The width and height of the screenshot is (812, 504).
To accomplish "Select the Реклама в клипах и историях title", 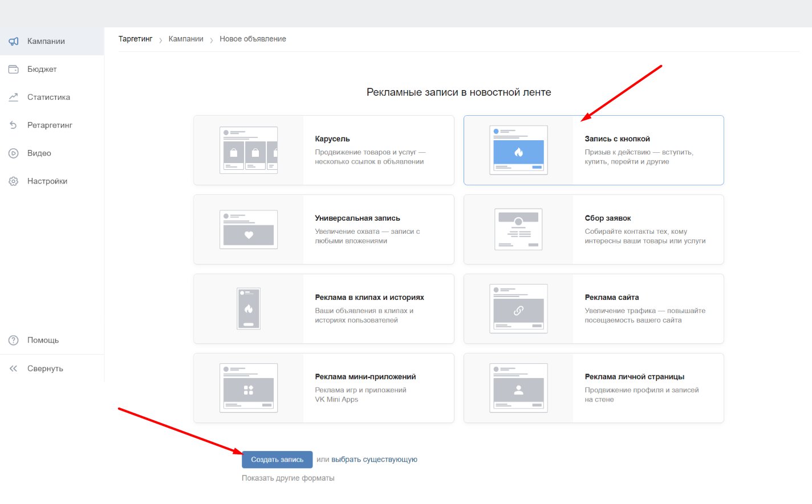I will 369,298.
